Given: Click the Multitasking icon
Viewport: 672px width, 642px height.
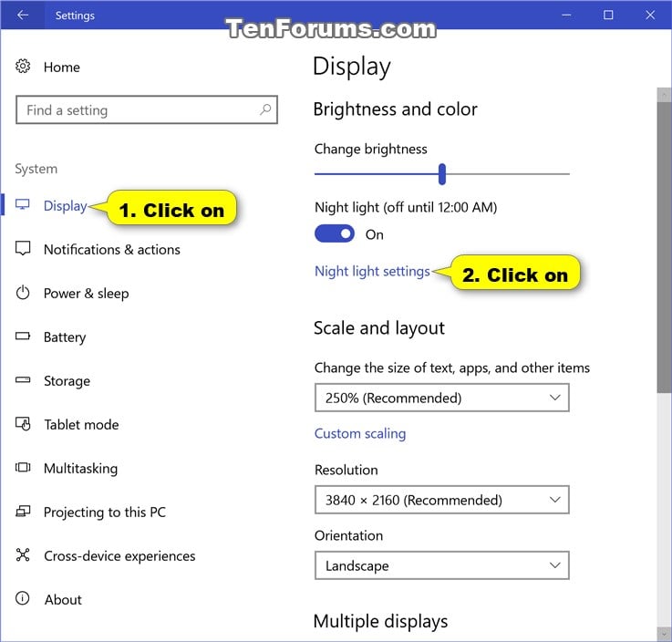Looking at the screenshot, I should coord(23,467).
